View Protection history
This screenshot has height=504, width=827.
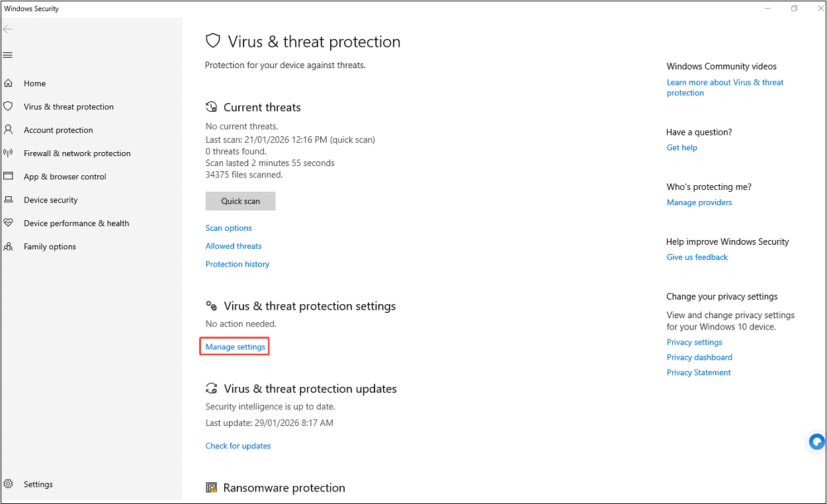pyautogui.click(x=238, y=264)
